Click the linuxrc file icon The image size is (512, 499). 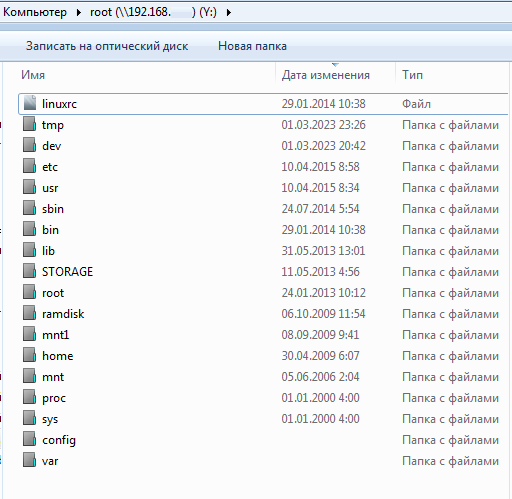[30, 103]
